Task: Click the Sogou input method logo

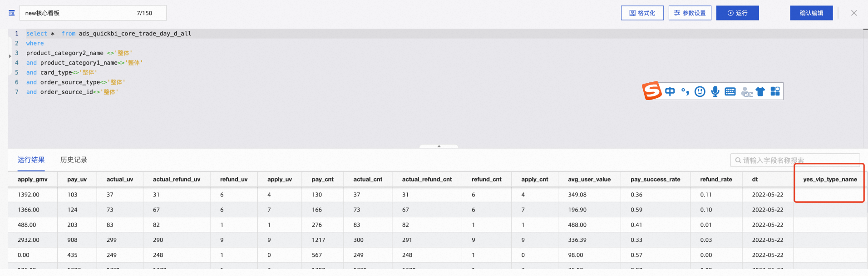Action: [x=652, y=91]
